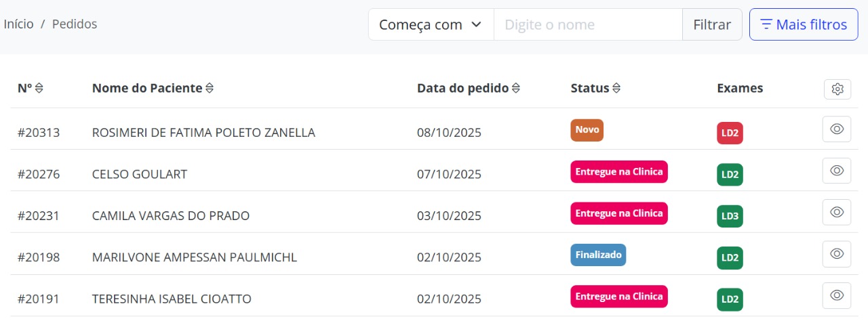Show order #20191 with eye icon

837,295
